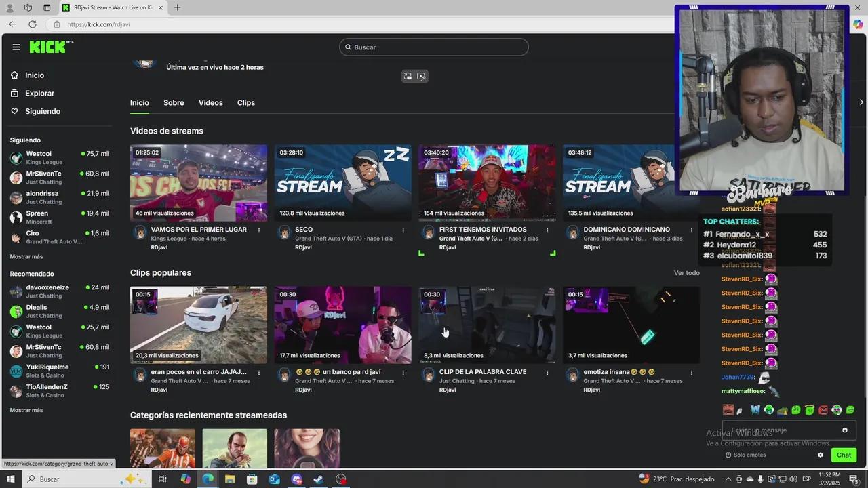The width and height of the screenshot is (868, 488).
Task: Open File Explorer from taskbar
Action: [x=230, y=479]
